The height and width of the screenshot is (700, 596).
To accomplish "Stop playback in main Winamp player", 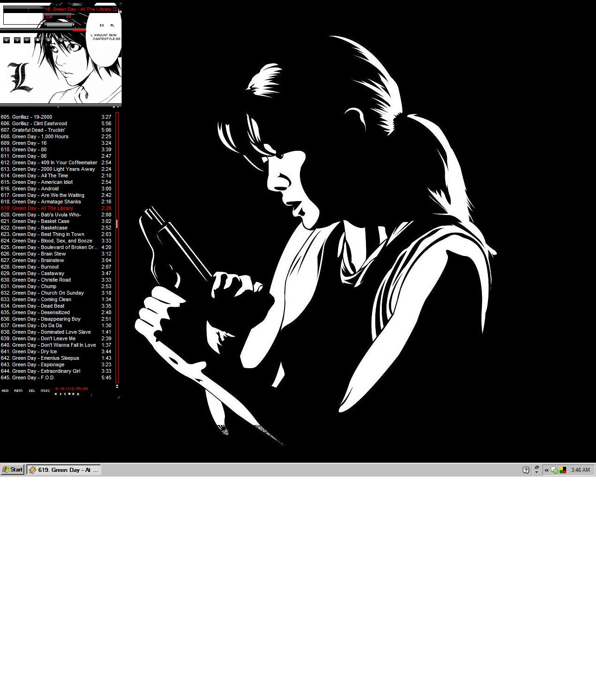I will (38, 40).
